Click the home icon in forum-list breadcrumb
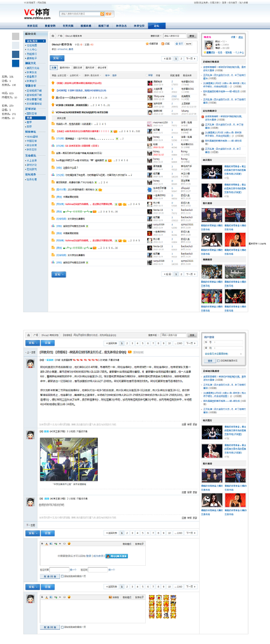This screenshot has height=644, width=270. pos(53,36)
